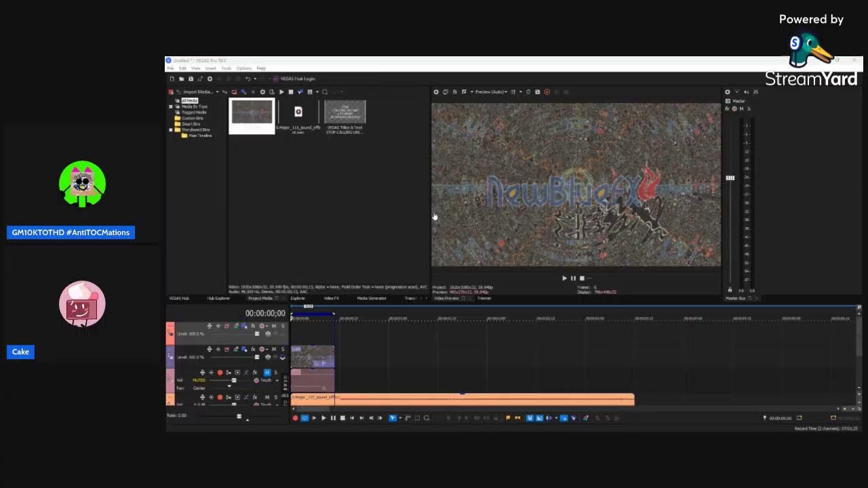Image resolution: width=868 pixels, height=488 pixels.
Task: Toggle Solo on video track 2
Action: click(x=283, y=349)
